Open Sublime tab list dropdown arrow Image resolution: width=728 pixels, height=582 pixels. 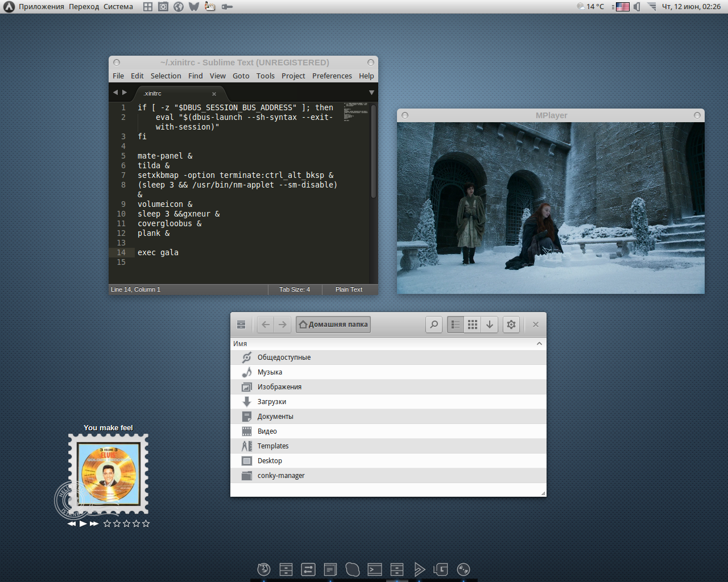[x=371, y=93]
